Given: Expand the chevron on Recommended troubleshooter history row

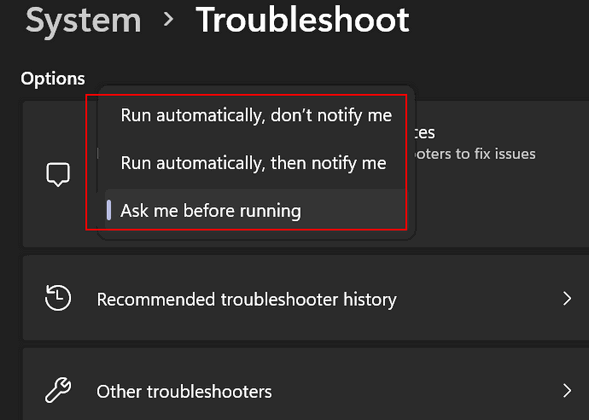Looking at the screenshot, I should click(x=567, y=298).
